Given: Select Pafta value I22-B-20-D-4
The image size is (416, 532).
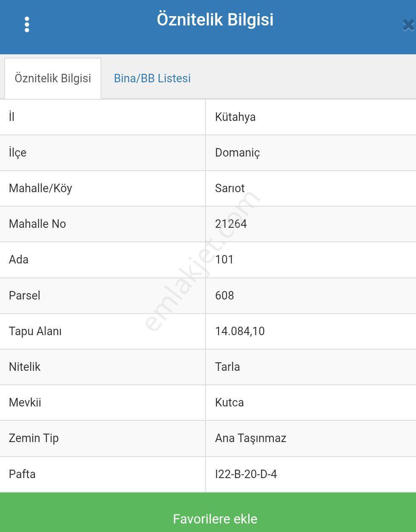Looking at the screenshot, I should click(246, 474).
